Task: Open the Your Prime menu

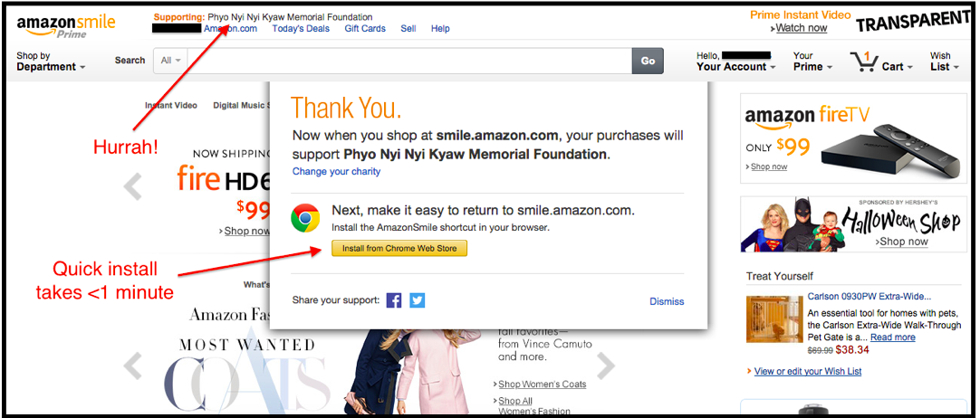Action: click(813, 62)
